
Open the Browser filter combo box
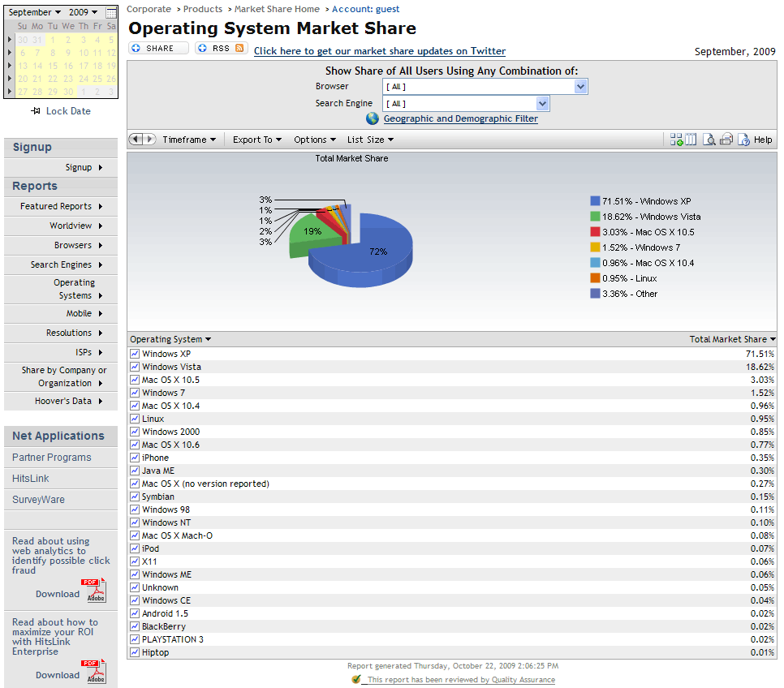tap(485, 87)
